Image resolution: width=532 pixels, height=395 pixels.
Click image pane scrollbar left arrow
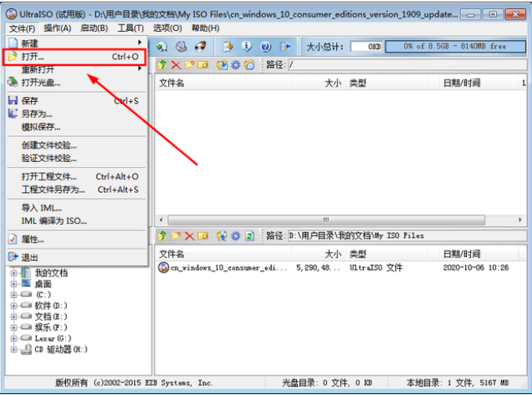[161, 220]
